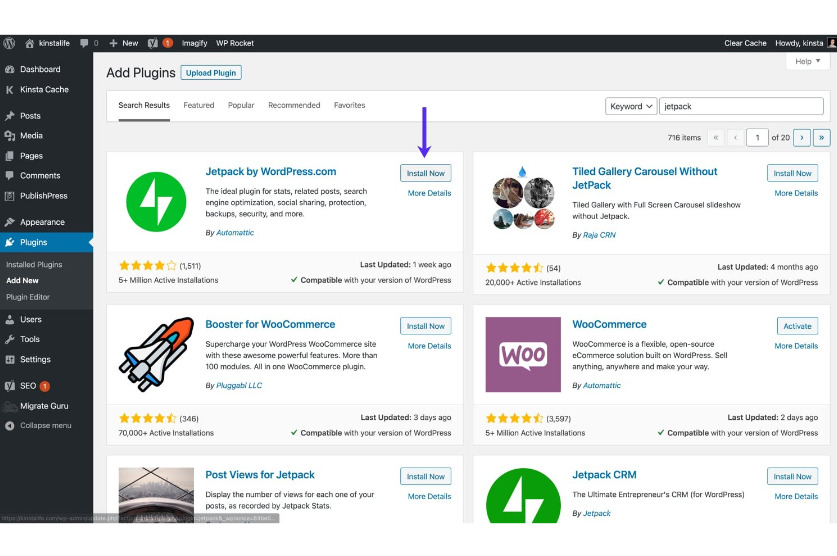Click the Jetpack by WordPress.com plugin icon
Viewport: 837px width, 556px height.
click(156, 202)
